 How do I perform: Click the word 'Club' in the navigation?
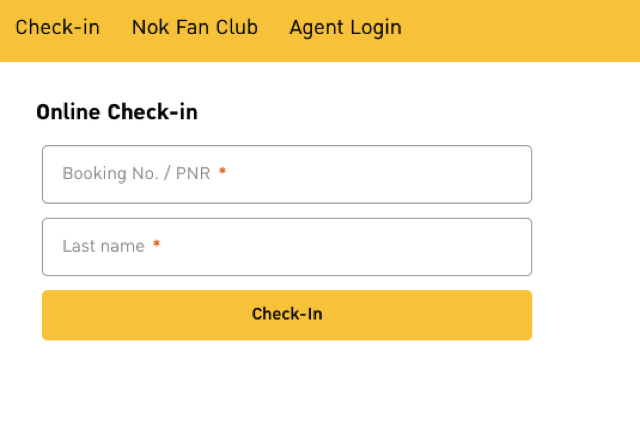237,28
